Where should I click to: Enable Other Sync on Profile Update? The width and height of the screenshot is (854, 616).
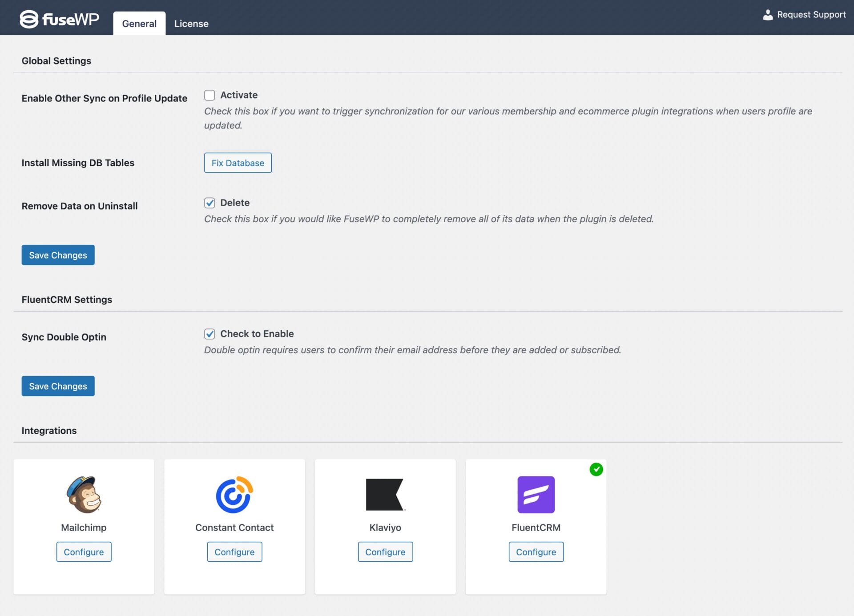tap(209, 95)
